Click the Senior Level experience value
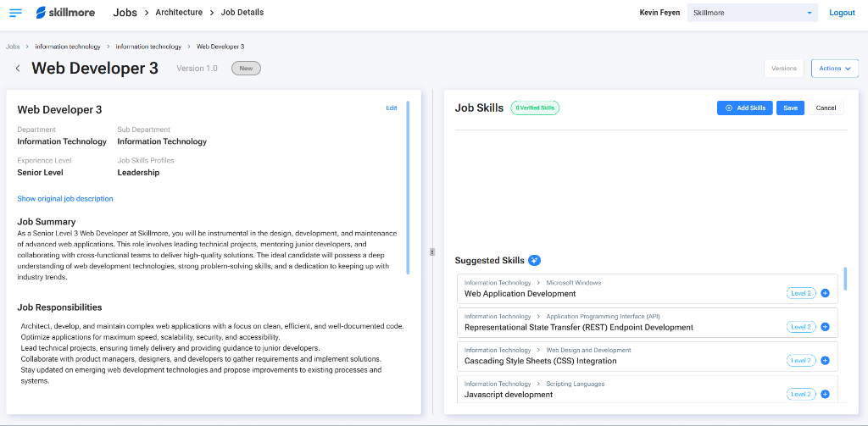 click(41, 173)
